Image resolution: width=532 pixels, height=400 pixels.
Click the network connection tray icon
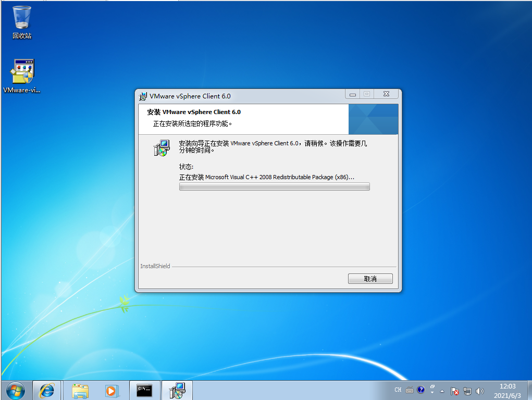[x=467, y=391]
